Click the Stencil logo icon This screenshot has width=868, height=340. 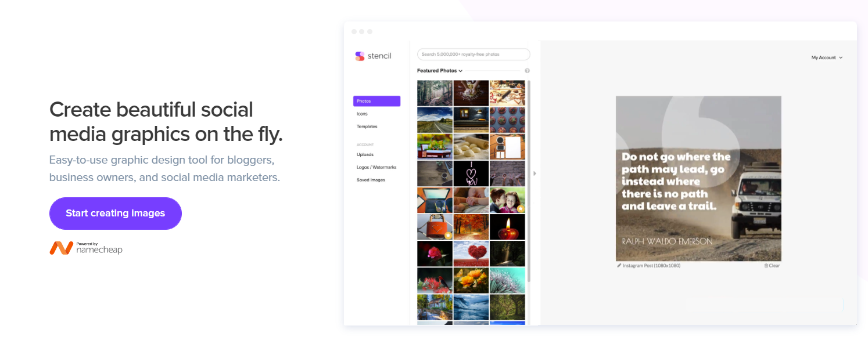click(360, 56)
